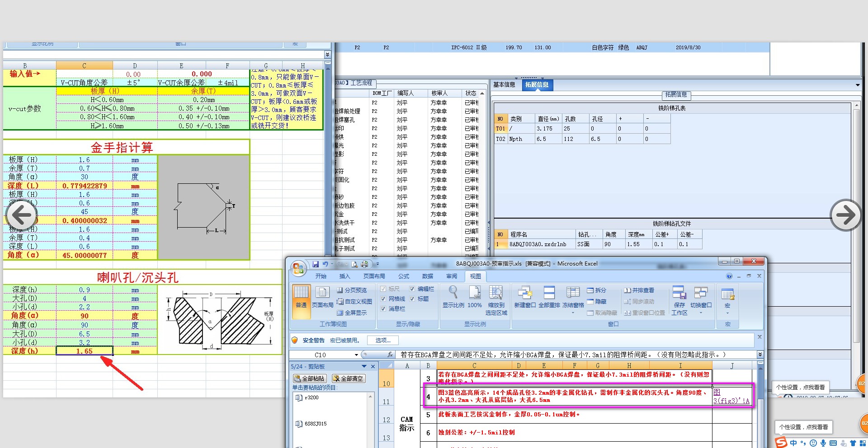Click the insert function fx icon

391,355
